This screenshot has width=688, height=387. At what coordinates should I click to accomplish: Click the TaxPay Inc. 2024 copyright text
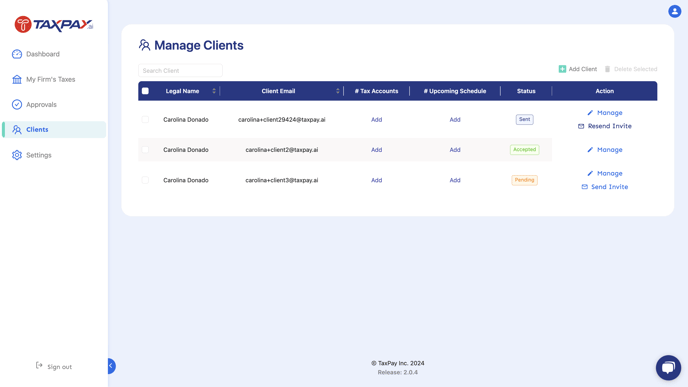[398, 363]
